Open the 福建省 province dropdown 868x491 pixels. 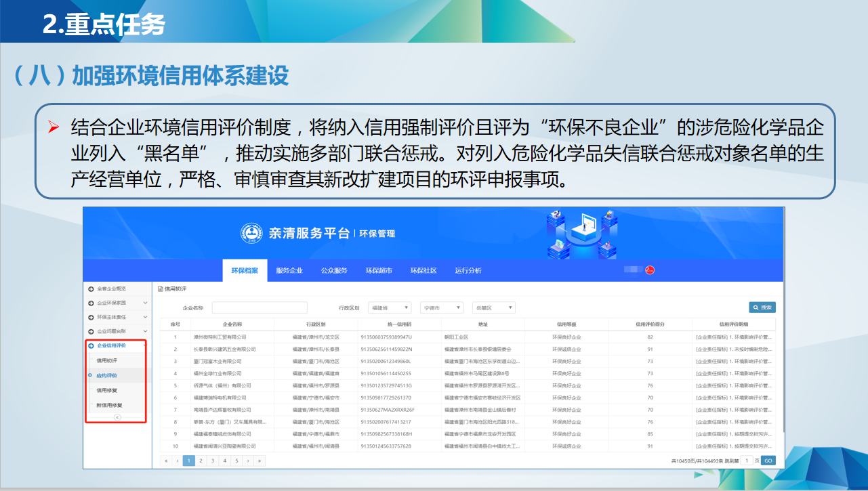(390, 307)
